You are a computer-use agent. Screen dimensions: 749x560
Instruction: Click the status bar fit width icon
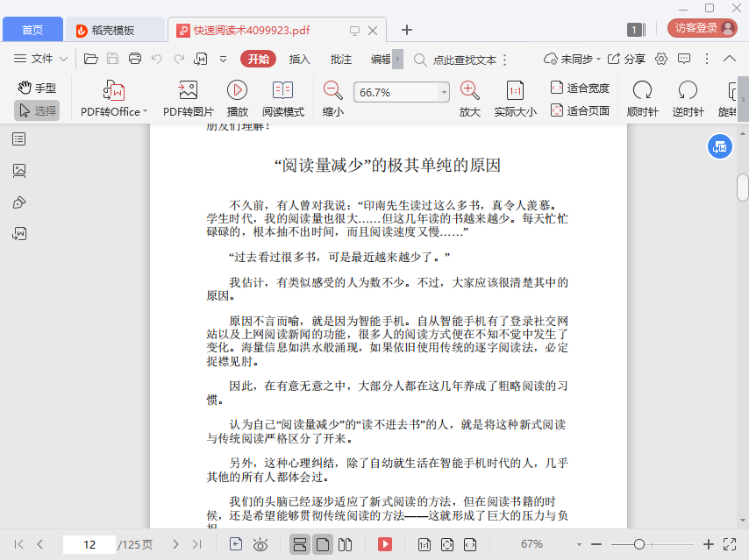click(470, 544)
